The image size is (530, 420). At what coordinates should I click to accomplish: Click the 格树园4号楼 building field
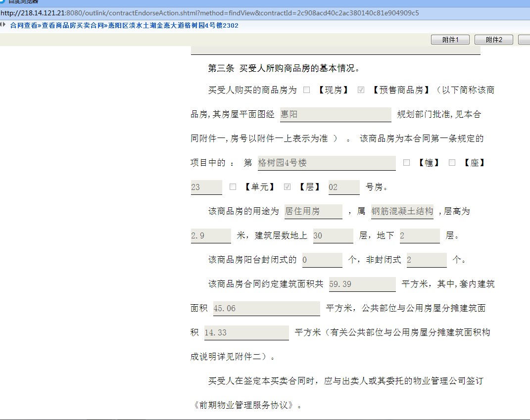[327, 163]
